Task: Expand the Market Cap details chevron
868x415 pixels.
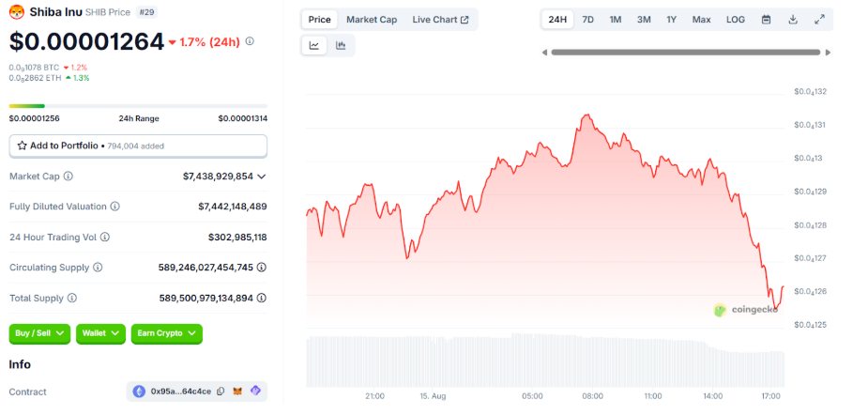Action: pos(262,177)
